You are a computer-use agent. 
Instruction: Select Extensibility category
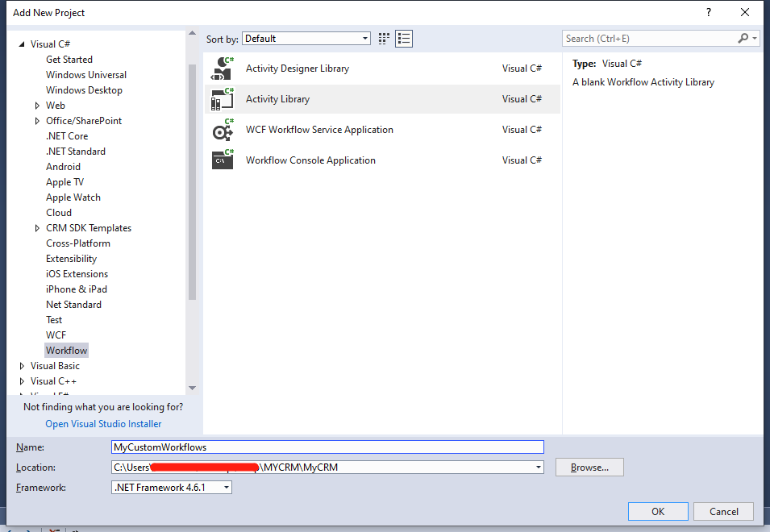pos(71,259)
